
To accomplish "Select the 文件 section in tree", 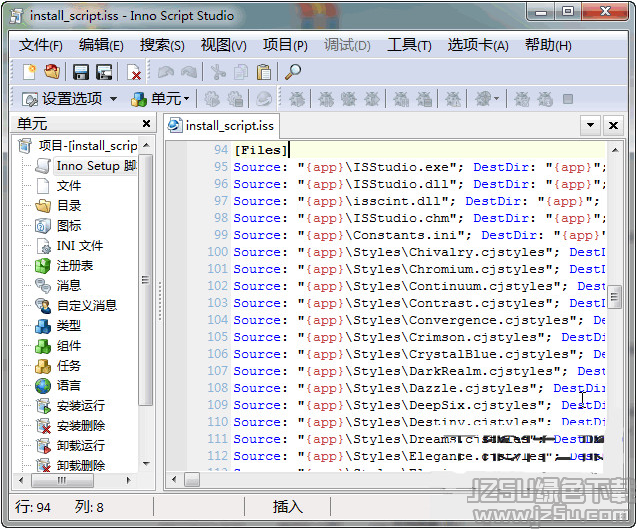I will (69, 186).
